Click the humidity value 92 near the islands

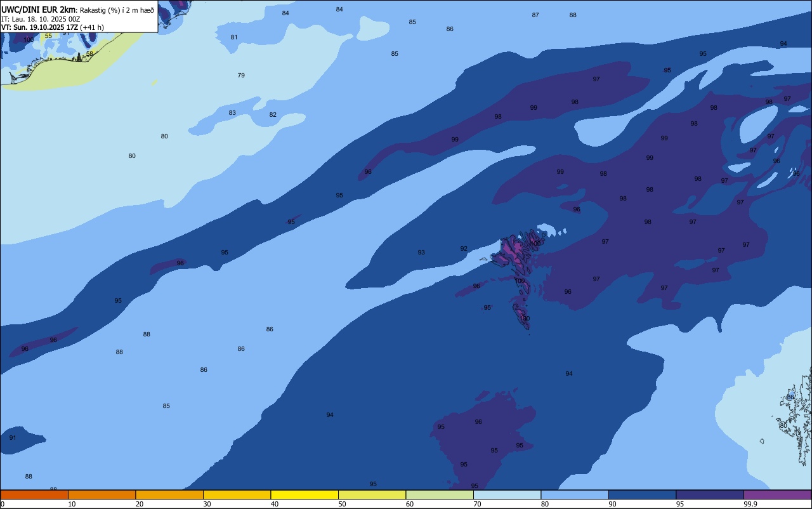coord(464,249)
